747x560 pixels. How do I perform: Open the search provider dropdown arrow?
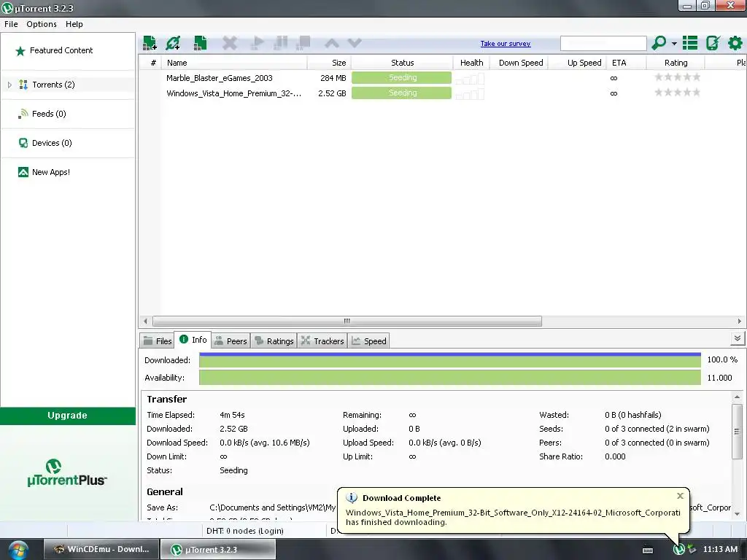coord(674,43)
